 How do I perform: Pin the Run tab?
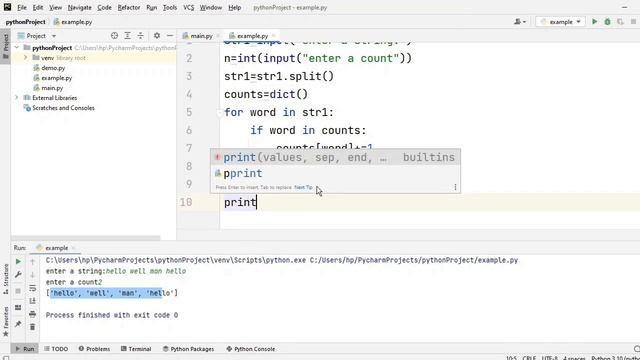point(18,324)
